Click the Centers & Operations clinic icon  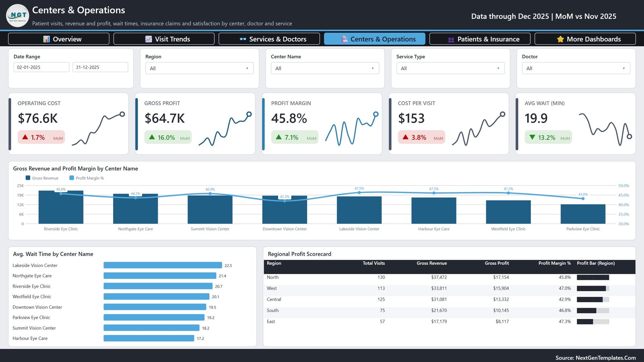coord(345,39)
